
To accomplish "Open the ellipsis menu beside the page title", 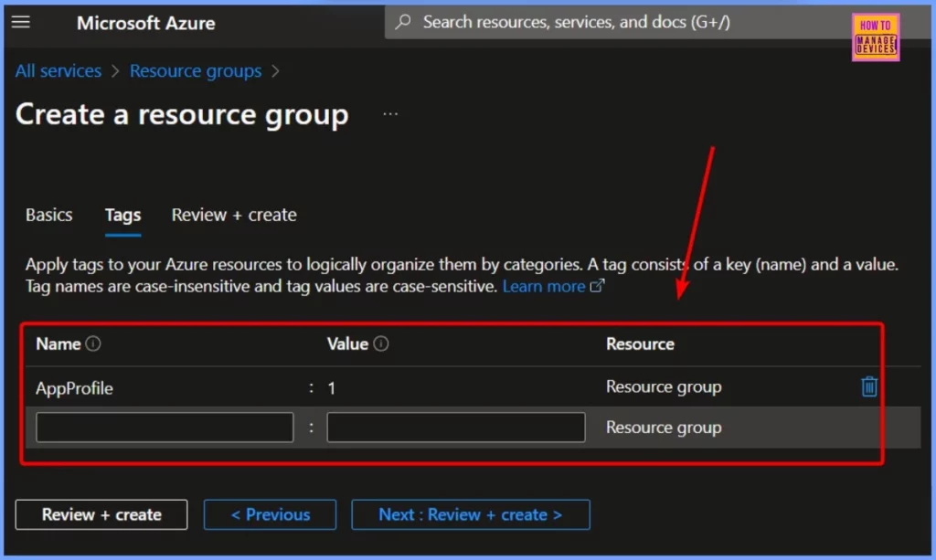I will [x=390, y=114].
